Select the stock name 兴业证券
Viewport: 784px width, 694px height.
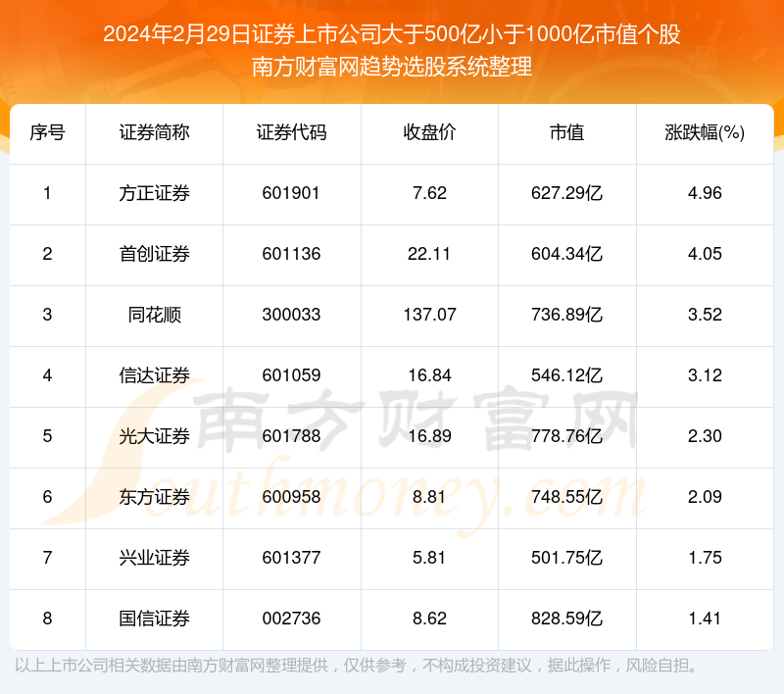tap(154, 558)
